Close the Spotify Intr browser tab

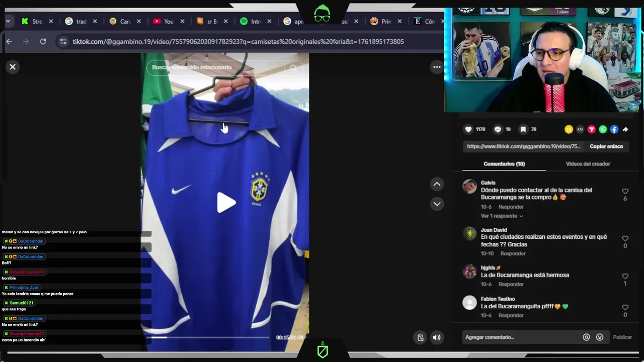coord(269,21)
